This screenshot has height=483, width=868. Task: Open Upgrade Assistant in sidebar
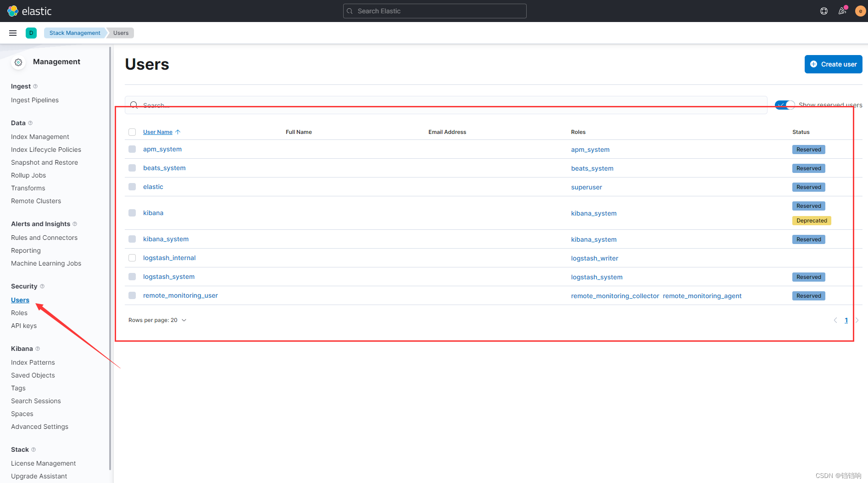point(39,476)
